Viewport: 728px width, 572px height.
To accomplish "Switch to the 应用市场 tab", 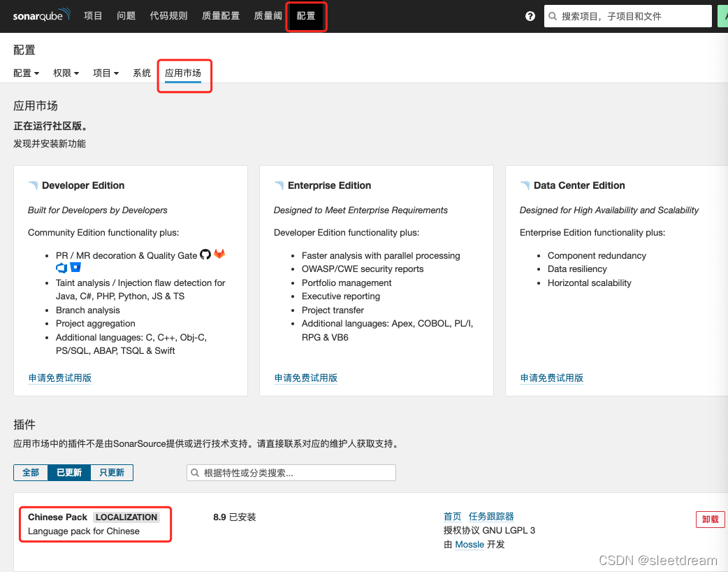I will [183, 73].
